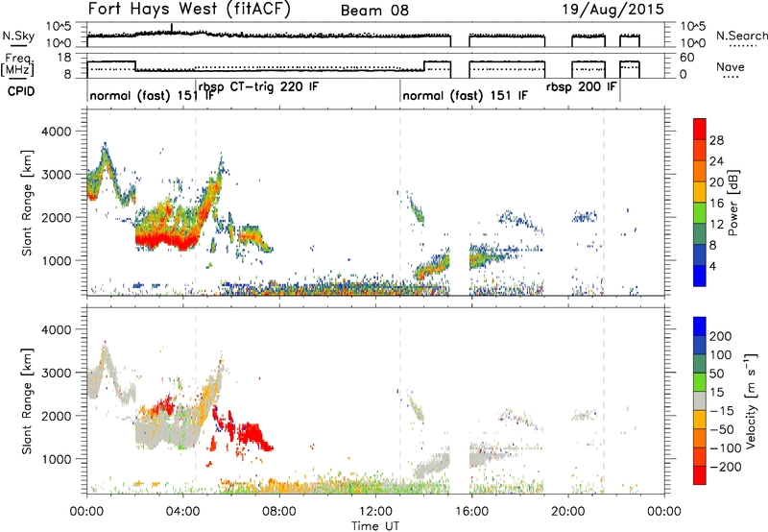Click the '08:00' time tick label
Screen dimensions: 768x532
click(x=279, y=512)
